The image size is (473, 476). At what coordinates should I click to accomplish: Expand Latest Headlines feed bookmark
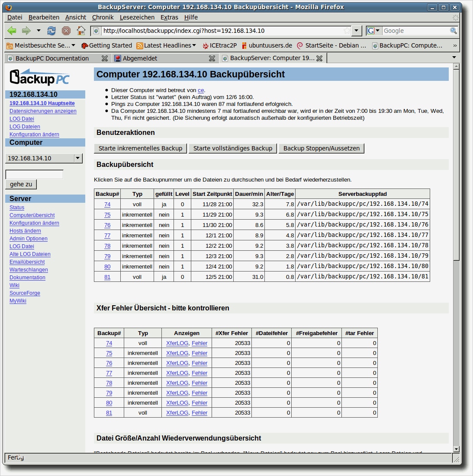click(166, 45)
